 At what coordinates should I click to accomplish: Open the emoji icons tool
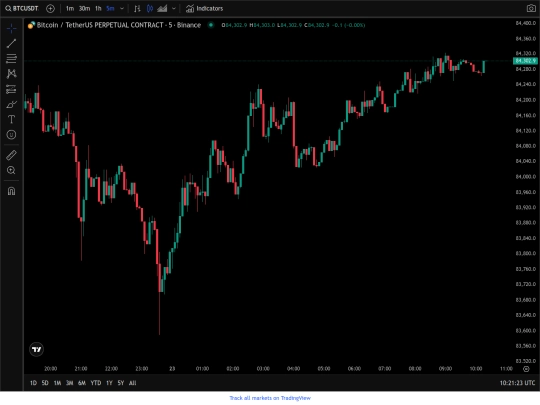coord(11,135)
